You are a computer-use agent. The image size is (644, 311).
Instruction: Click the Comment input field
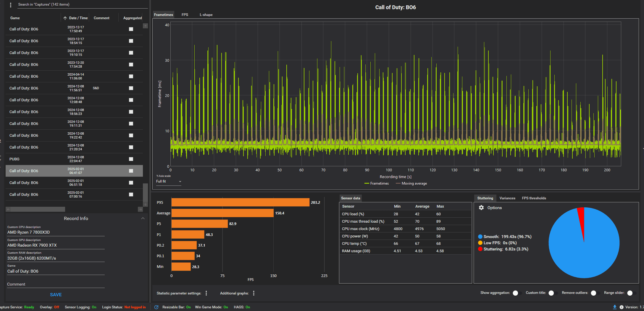point(56,284)
